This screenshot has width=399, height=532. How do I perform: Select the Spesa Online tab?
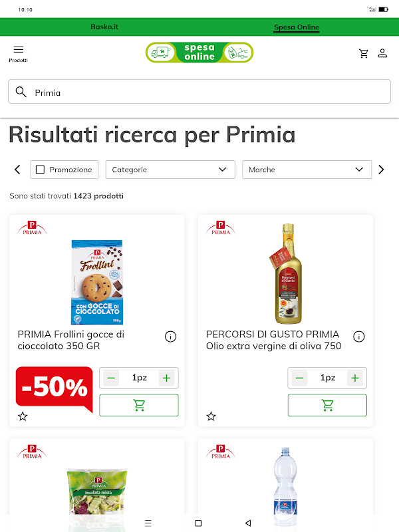297,27
